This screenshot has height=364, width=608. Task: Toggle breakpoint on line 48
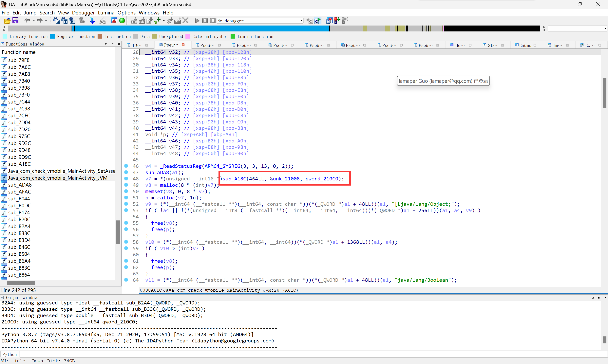pyautogui.click(x=126, y=179)
